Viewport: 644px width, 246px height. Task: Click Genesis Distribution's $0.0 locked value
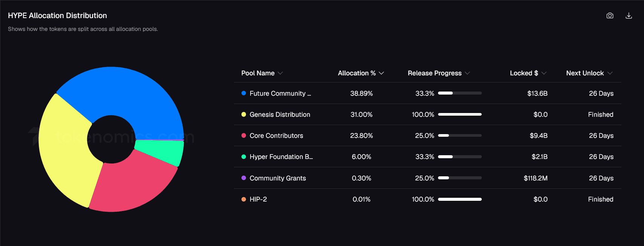pos(541,115)
